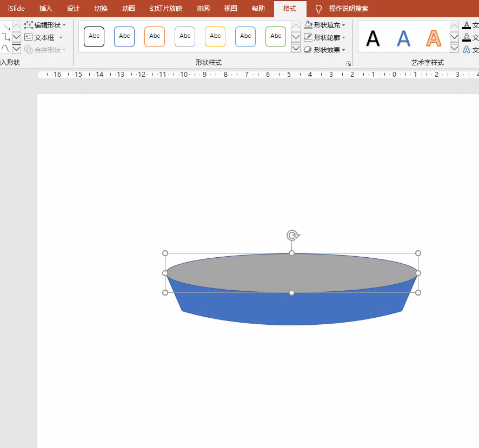Click the Text Box (文本框) tool
The image size is (479, 448).
(x=44, y=37)
